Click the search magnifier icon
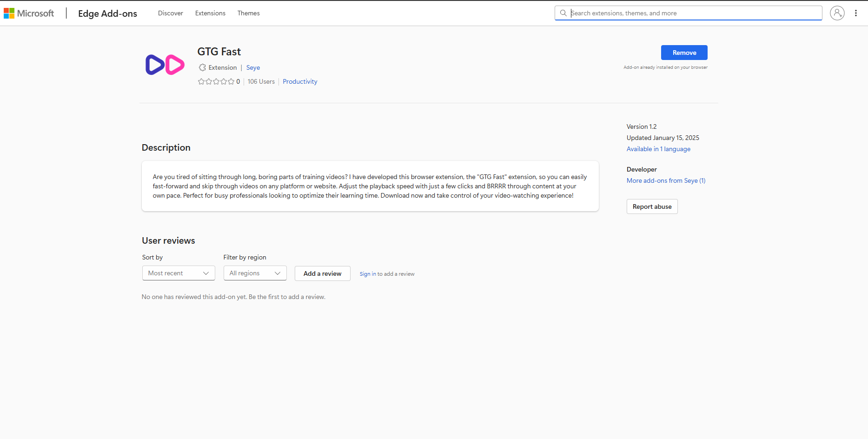 click(563, 13)
